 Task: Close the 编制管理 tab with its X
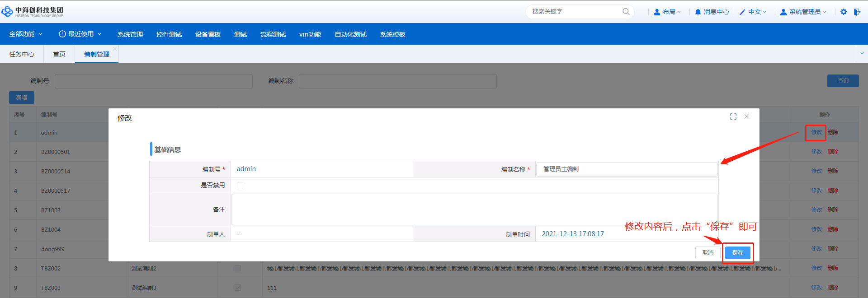[x=115, y=49]
